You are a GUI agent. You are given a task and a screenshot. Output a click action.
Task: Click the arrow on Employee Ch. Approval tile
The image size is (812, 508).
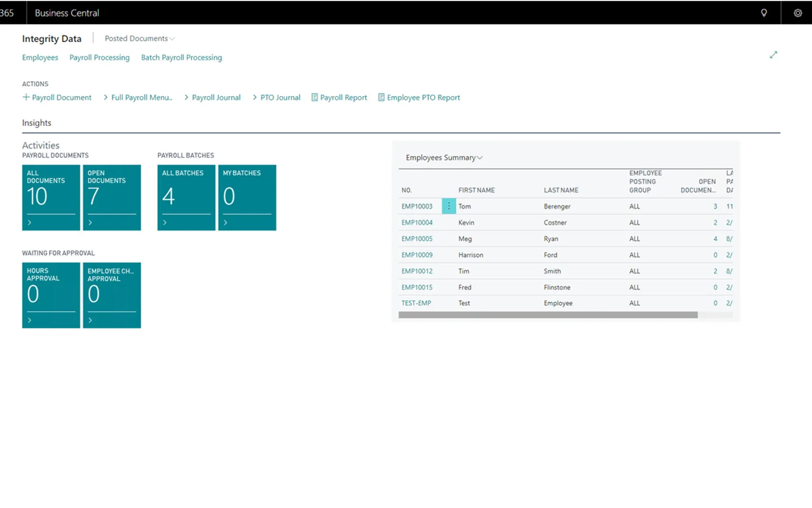90,320
